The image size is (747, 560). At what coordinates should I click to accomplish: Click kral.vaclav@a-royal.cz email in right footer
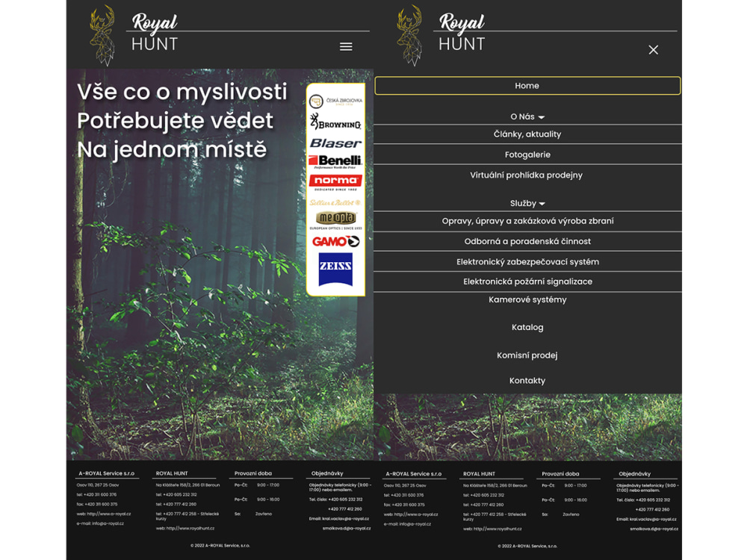point(653,519)
